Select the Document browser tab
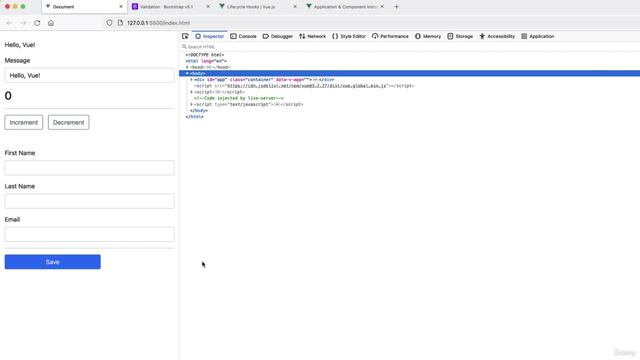 (84, 7)
